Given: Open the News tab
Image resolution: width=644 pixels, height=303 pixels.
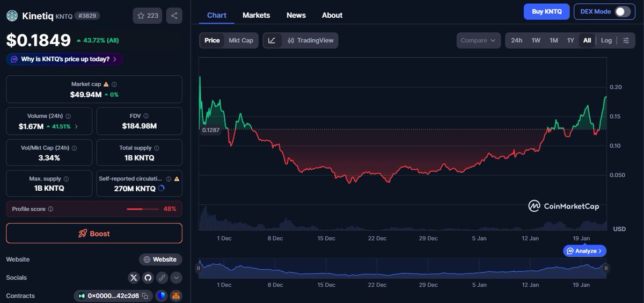Looking at the screenshot, I should (x=296, y=15).
